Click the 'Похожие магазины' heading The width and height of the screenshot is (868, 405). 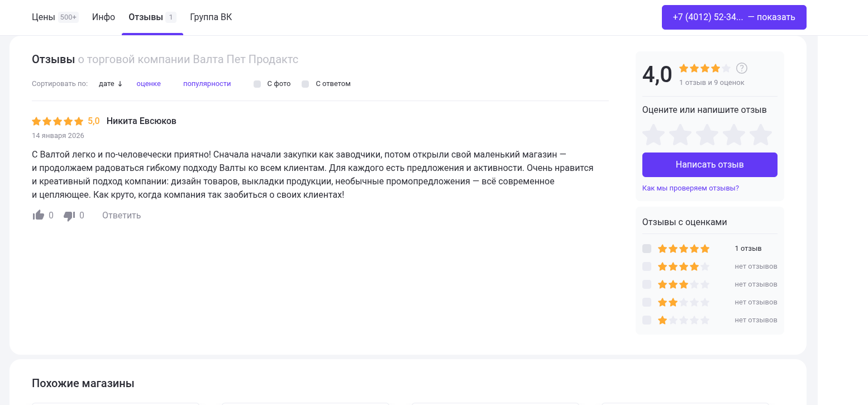83,384
